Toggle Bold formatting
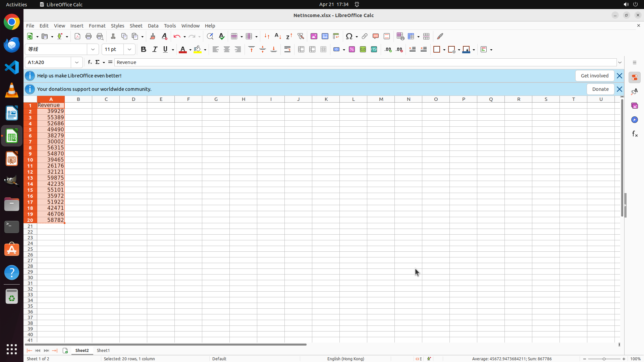This screenshot has width=644, height=362. (144, 50)
